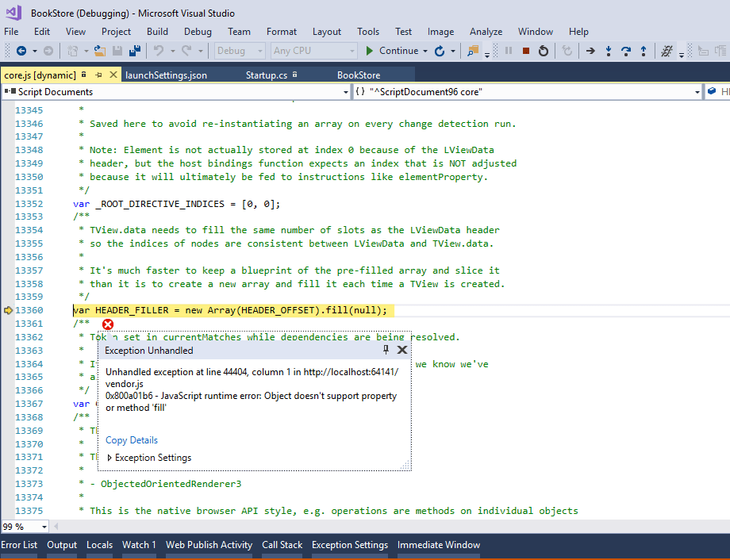The image size is (730, 560).
Task: Open the Call Stack panel tab
Action: tap(282, 545)
